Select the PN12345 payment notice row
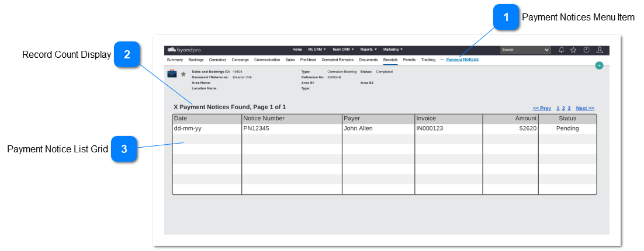Image resolution: width=644 pixels, height=251 pixels. click(x=292, y=128)
